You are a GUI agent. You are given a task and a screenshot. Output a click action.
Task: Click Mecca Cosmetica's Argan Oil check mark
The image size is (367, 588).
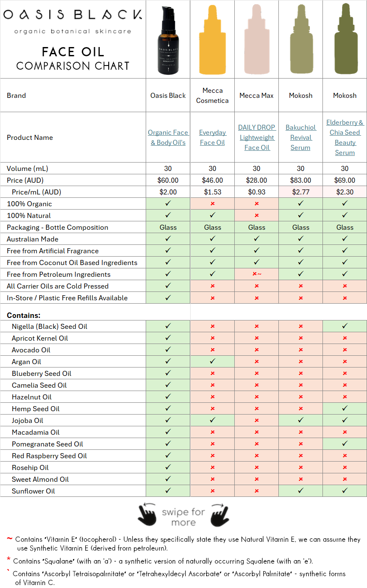(x=212, y=361)
